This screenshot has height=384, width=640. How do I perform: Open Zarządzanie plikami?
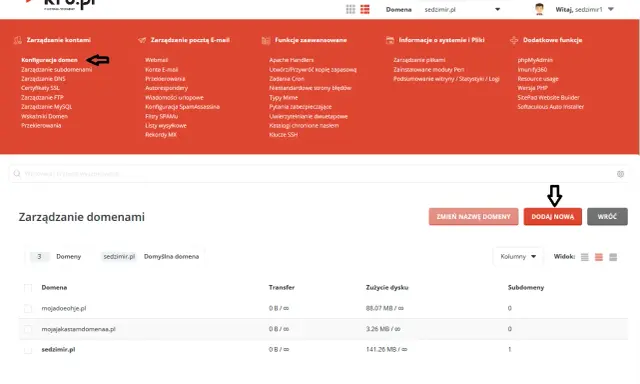419,60
